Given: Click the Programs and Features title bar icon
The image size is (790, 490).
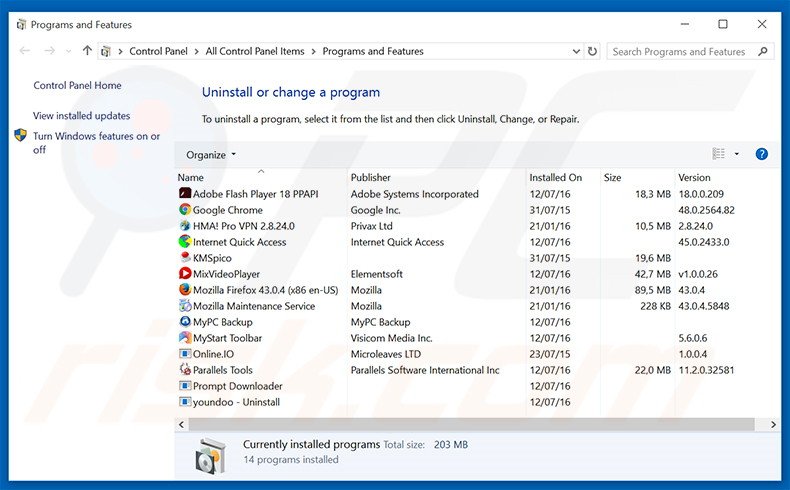Looking at the screenshot, I should tap(21, 24).
